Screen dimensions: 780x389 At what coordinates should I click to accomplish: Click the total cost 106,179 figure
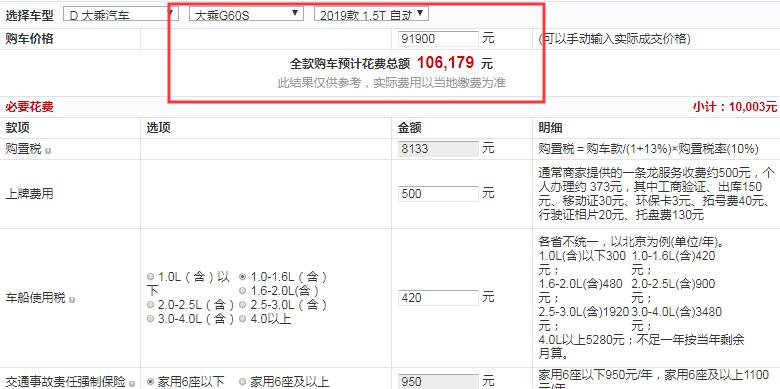pos(446,63)
